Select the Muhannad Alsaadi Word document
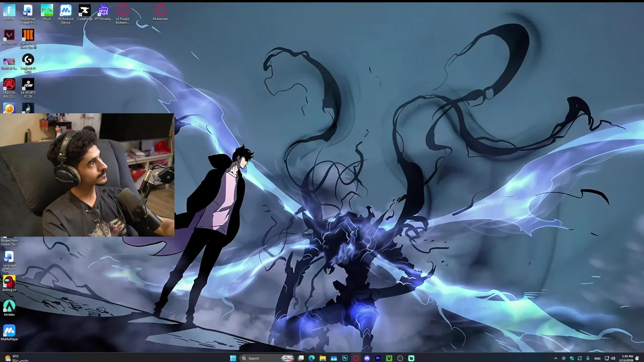The image size is (644, 362). click(28, 14)
